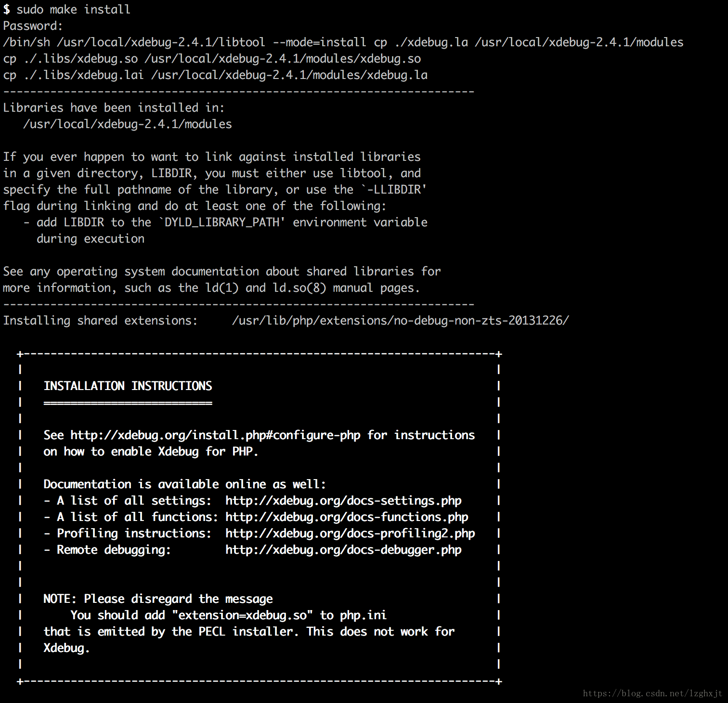The width and height of the screenshot is (728, 703).
Task: Click the 'sudo make install' command line
Action: pos(66,10)
